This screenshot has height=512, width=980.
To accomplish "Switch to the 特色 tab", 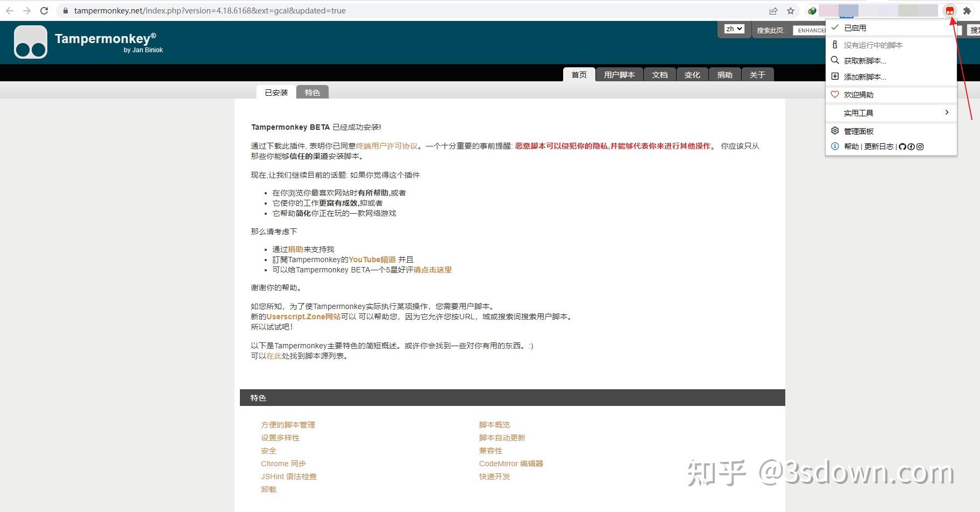I will [x=313, y=92].
